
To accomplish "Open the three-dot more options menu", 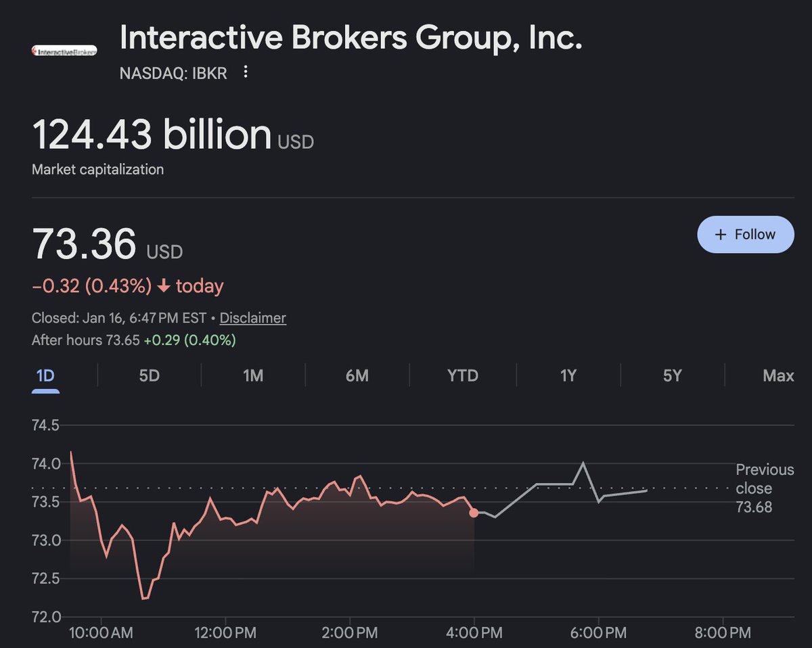I will click(x=246, y=72).
